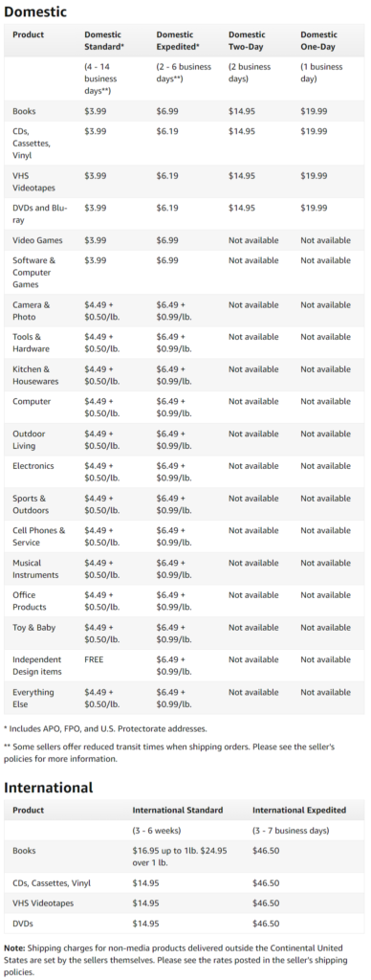The image size is (371, 980).
Task: Click the Domestic Two-Day column header
Action: (x=247, y=40)
